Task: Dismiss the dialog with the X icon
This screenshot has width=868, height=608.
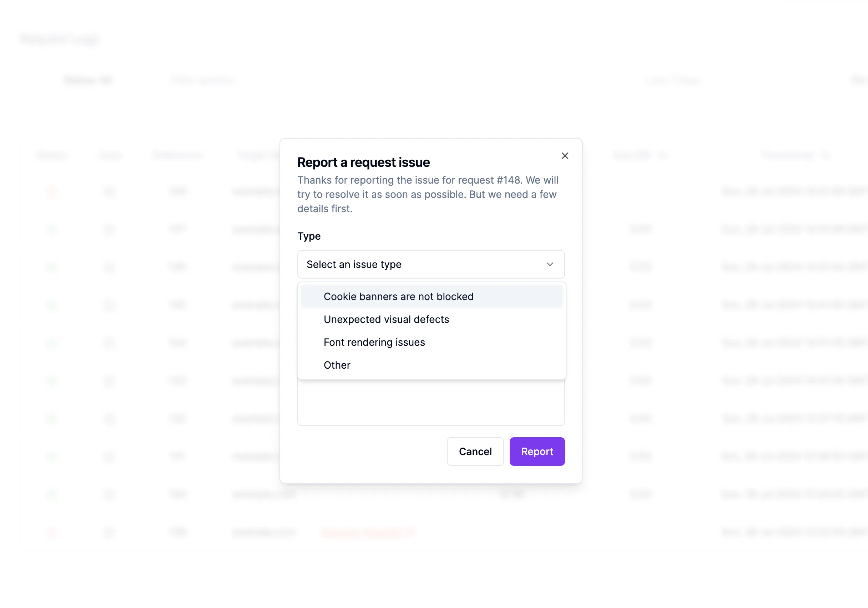Action: [x=565, y=156]
